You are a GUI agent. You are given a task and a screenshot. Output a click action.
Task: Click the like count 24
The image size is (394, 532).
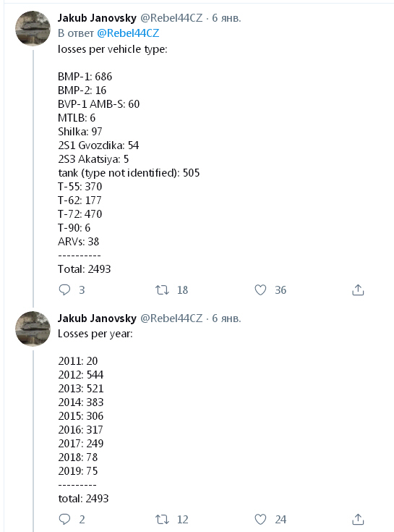pyautogui.click(x=280, y=520)
